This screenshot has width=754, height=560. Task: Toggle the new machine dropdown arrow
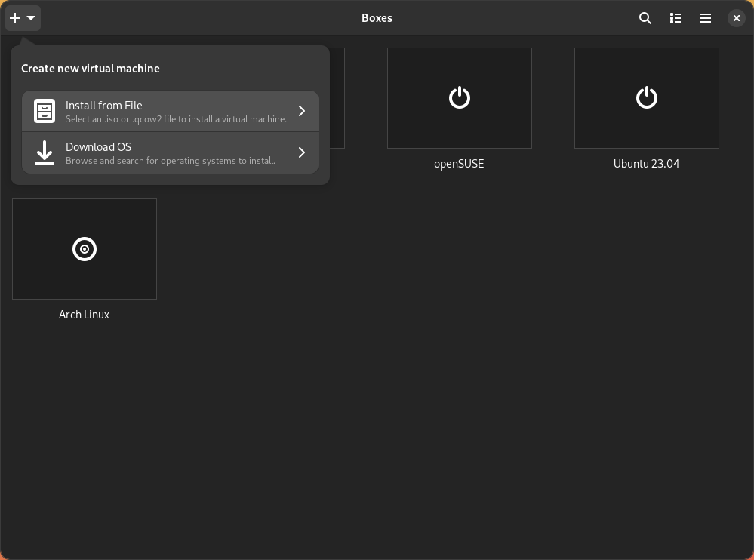click(31, 18)
